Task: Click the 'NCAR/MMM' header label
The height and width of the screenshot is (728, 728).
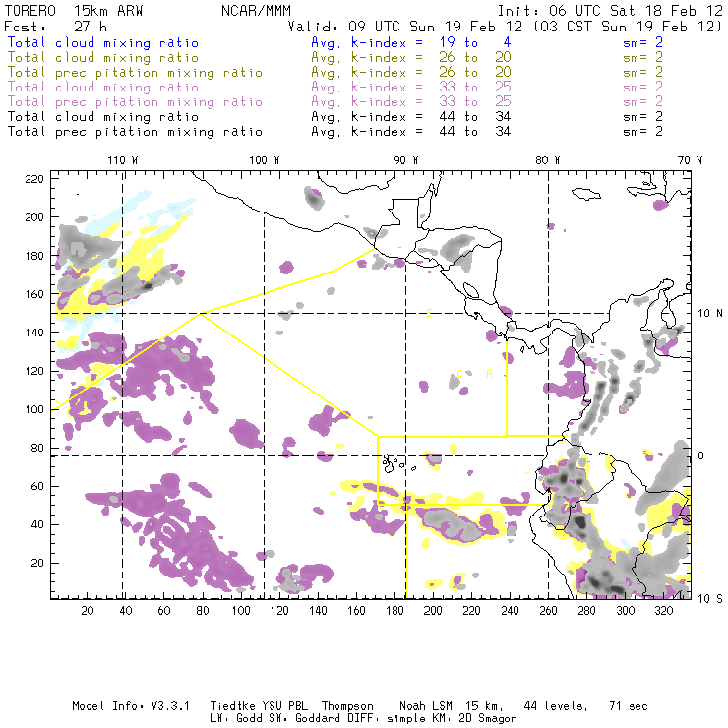Action: tap(257, 11)
